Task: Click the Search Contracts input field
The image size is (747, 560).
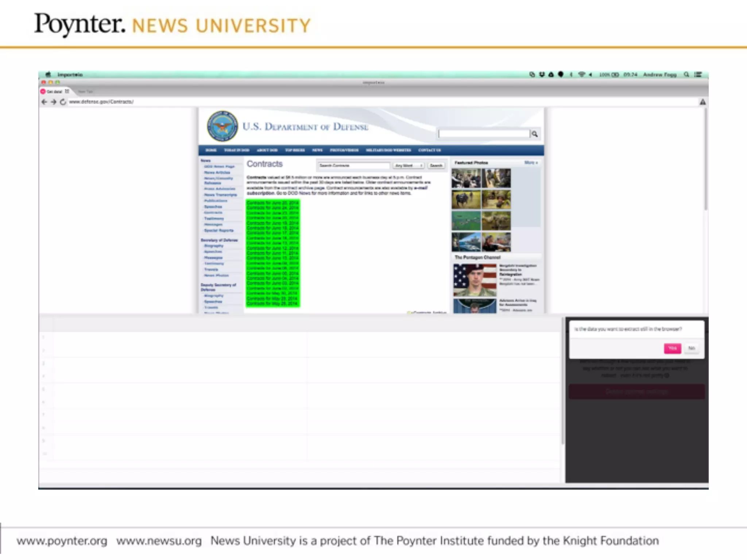Action: tap(353, 166)
